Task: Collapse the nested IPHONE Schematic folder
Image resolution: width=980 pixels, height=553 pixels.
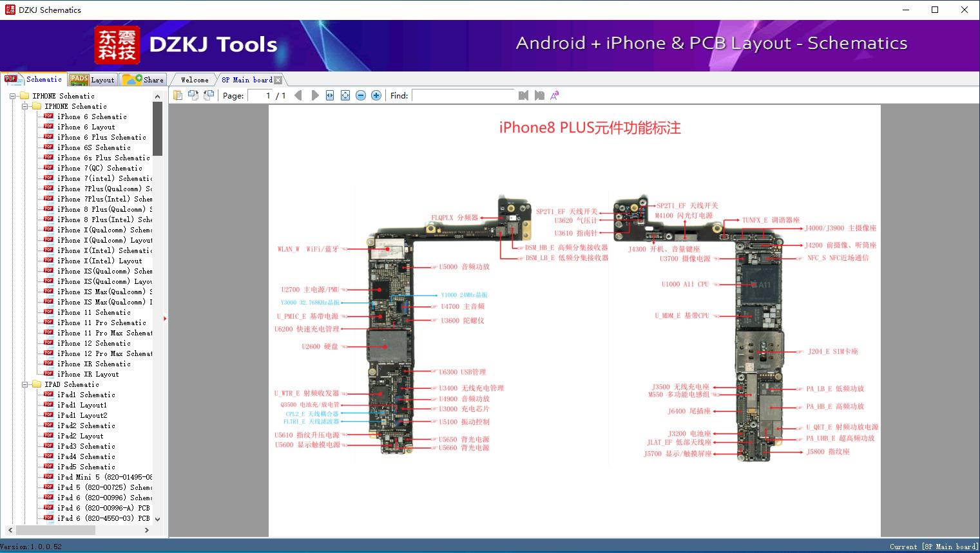Action: [x=24, y=106]
